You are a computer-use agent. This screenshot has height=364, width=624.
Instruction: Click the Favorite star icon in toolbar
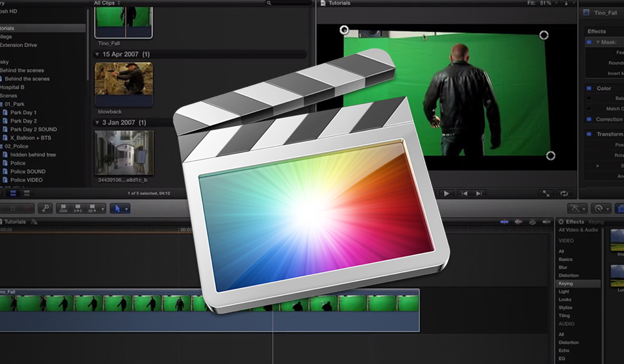click(x=12, y=209)
